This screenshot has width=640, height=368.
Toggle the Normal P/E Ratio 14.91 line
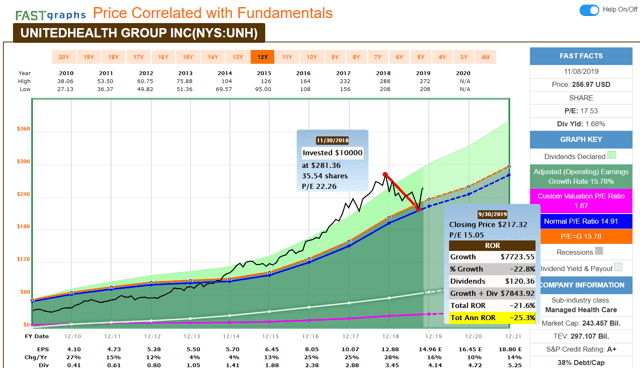pyautogui.click(x=581, y=221)
